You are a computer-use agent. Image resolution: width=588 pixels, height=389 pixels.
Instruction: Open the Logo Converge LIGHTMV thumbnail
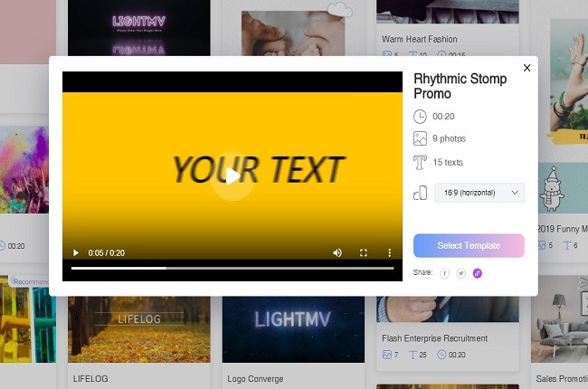click(x=293, y=329)
